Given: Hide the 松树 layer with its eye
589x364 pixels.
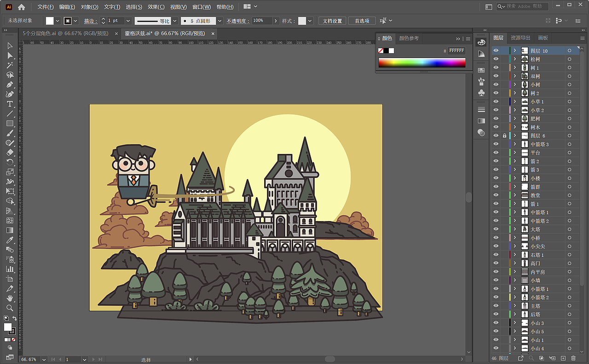Looking at the screenshot, I should [x=496, y=59].
